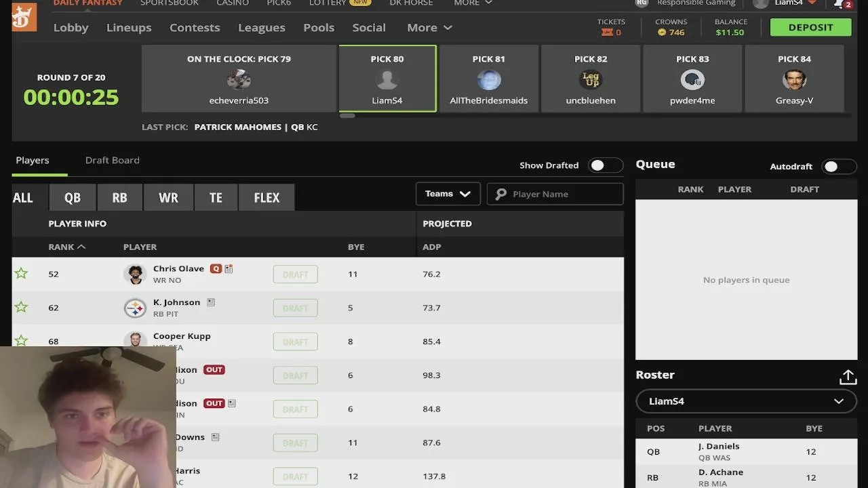Filter players by the WR tab

coord(168,197)
